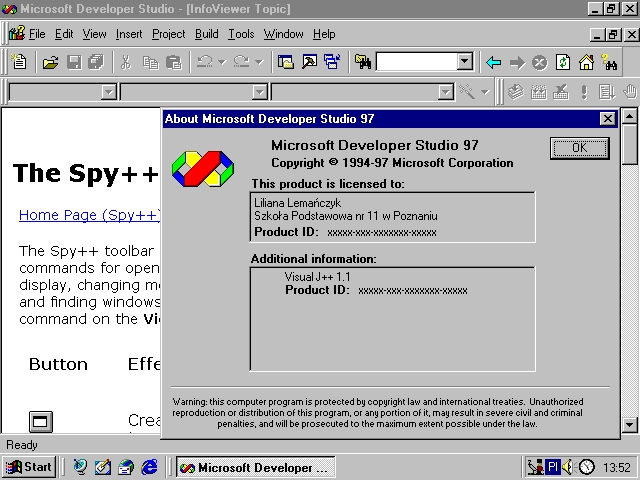Click the Undo arrow icon

(204, 62)
